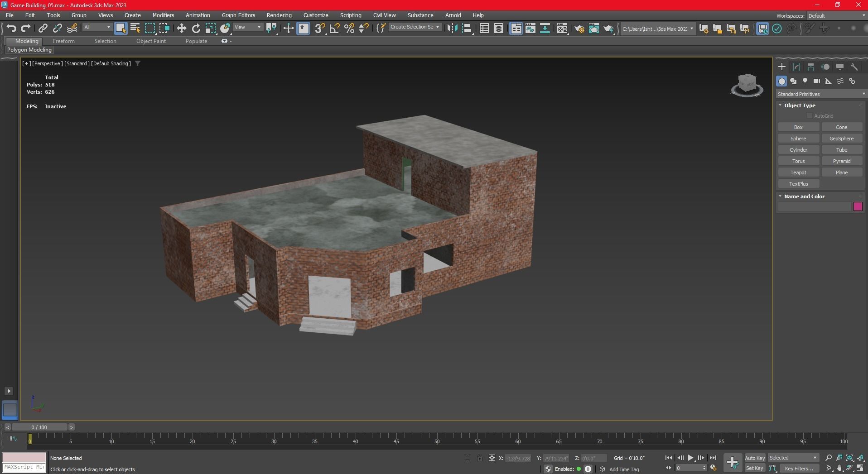868x474 pixels.
Task: Open the Key Filters dialog
Action: point(799,469)
